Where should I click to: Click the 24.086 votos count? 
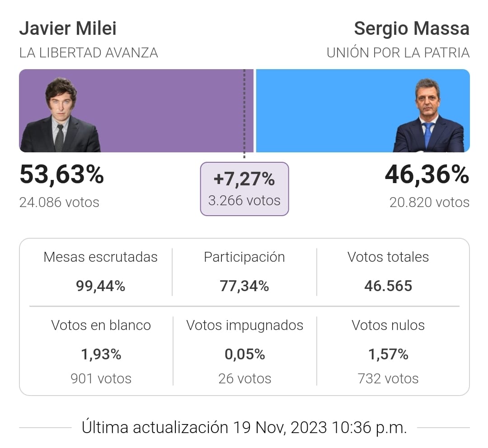point(59,202)
